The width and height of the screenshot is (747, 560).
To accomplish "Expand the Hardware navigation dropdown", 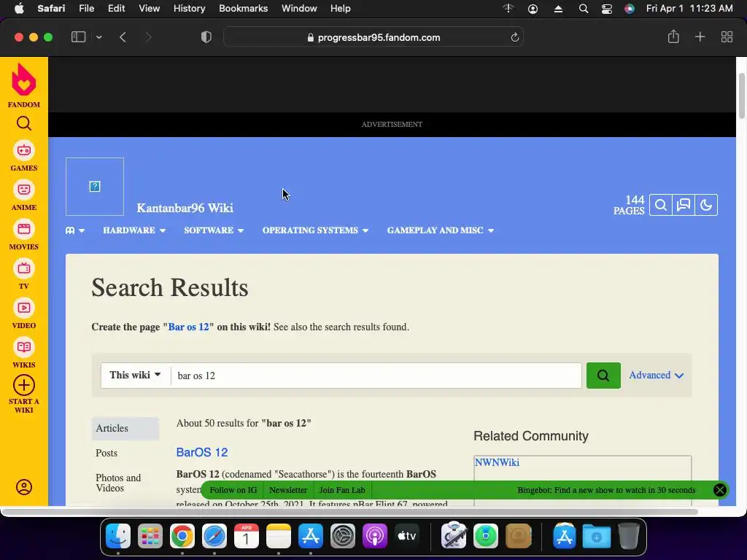I will (134, 230).
